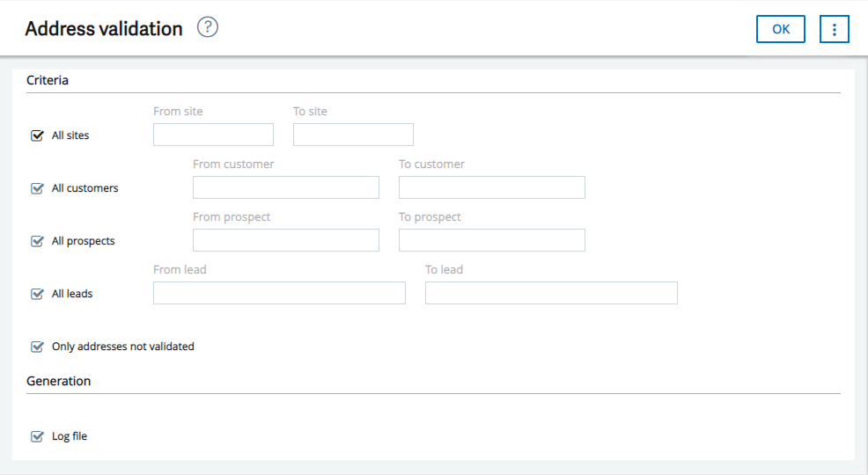Image resolution: width=868 pixels, height=475 pixels.
Task: Click the Generation section header
Action: tap(59, 381)
